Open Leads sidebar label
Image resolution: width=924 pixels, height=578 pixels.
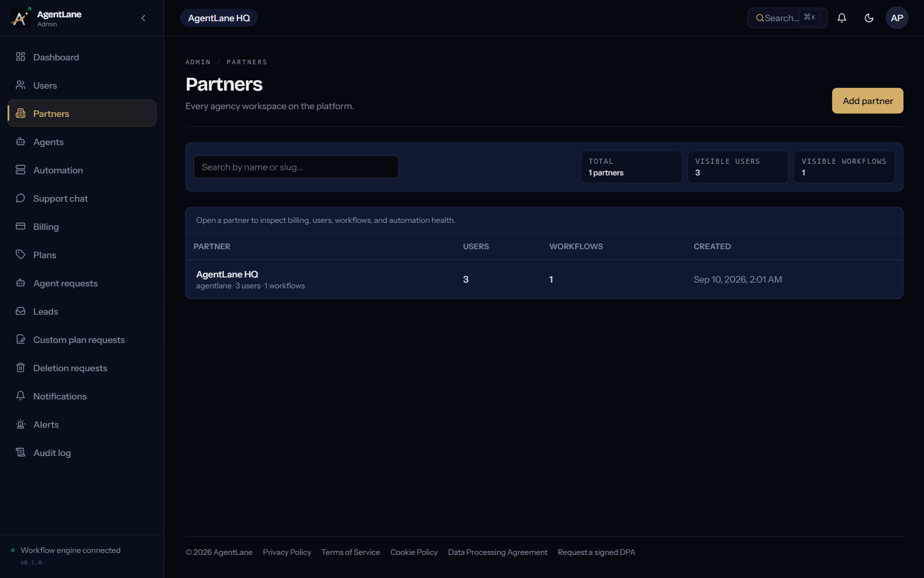point(46,311)
